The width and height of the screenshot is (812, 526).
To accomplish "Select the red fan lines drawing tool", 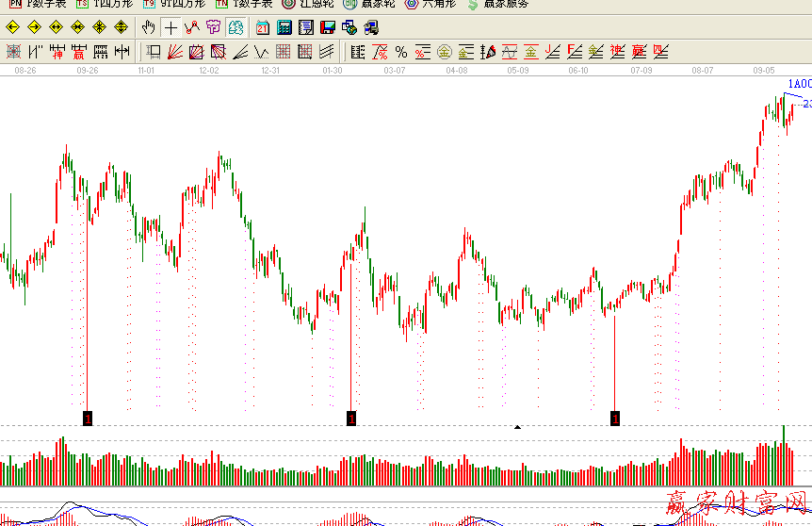I will click(x=174, y=51).
